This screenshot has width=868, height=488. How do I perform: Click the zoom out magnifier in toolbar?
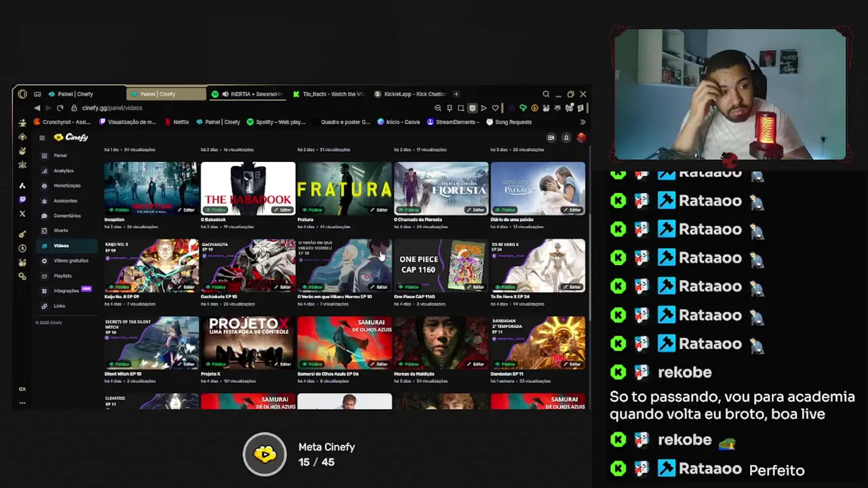(x=438, y=108)
